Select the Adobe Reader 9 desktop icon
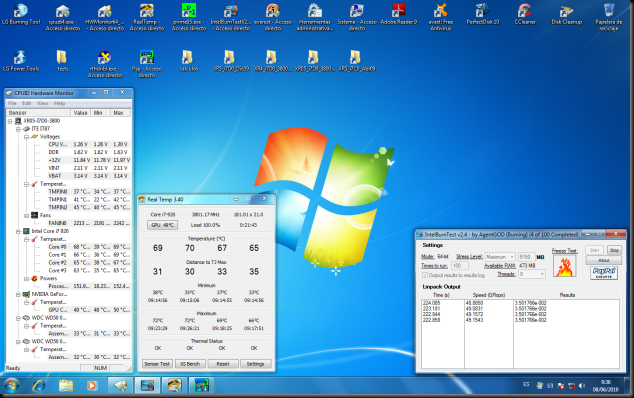This screenshot has width=634, height=398. [399, 15]
